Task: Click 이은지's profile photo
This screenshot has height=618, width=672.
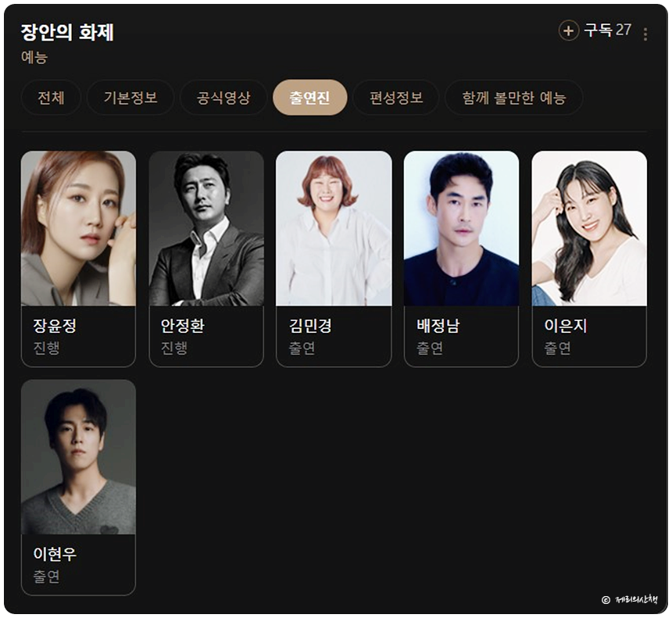Action: pyautogui.click(x=589, y=228)
